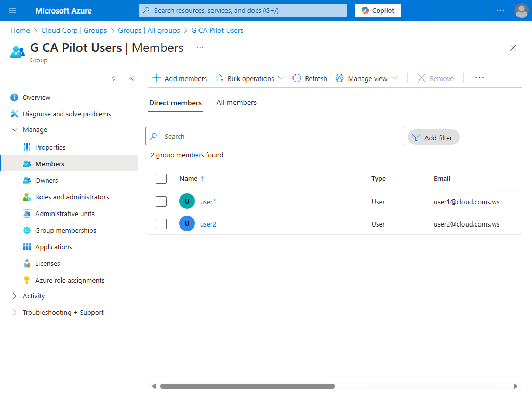Open Overview in the sidebar

click(x=36, y=97)
